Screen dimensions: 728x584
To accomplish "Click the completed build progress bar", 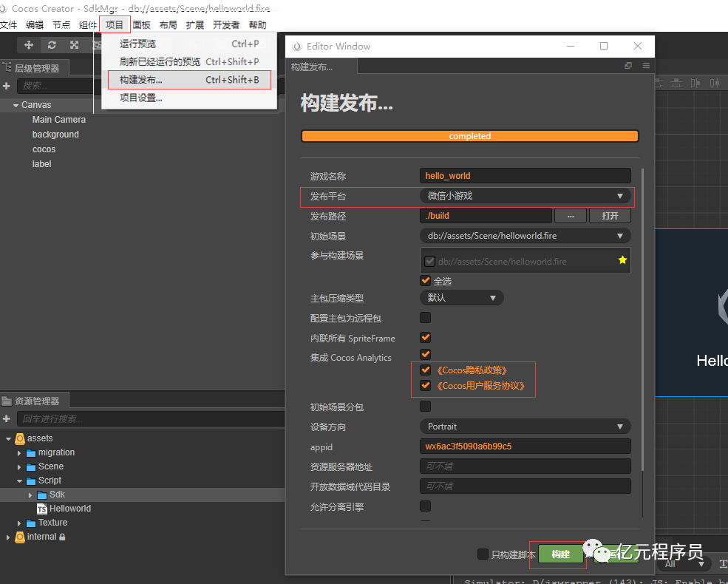I will (470, 136).
